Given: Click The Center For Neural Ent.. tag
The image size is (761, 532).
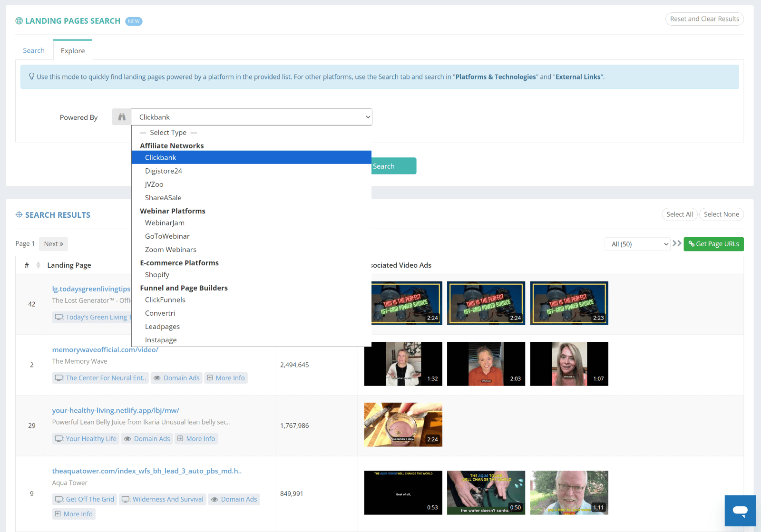Looking at the screenshot, I should point(100,378).
